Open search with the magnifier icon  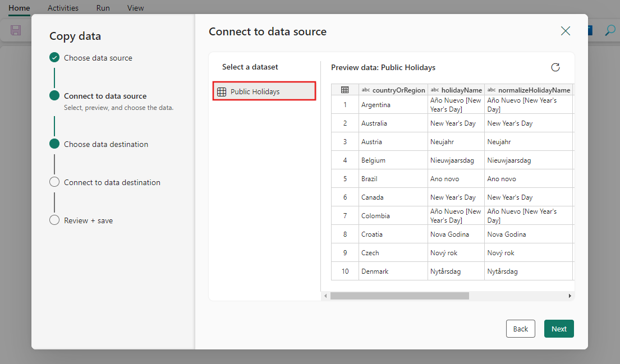coord(610,31)
